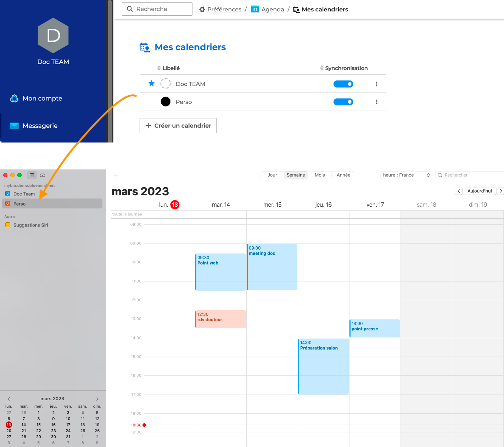Toggle synchronisation switch for Perso calendar
Screen dimensions: 504x447
click(x=343, y=102)
